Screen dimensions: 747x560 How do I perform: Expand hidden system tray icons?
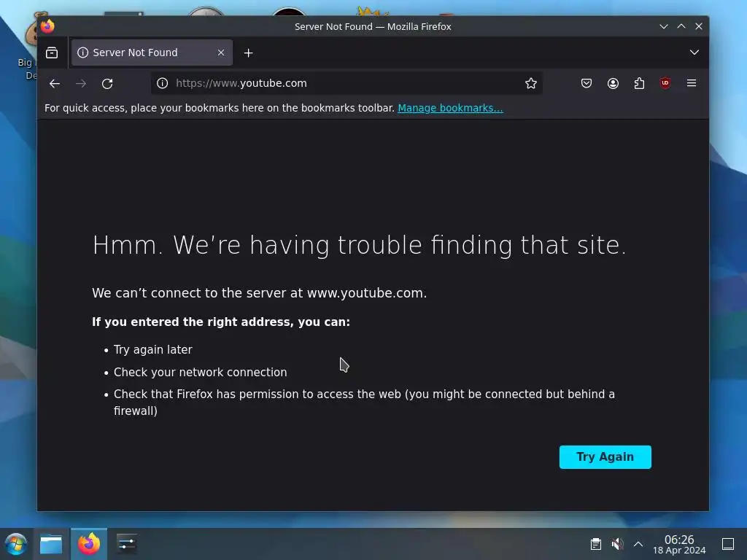638,544
